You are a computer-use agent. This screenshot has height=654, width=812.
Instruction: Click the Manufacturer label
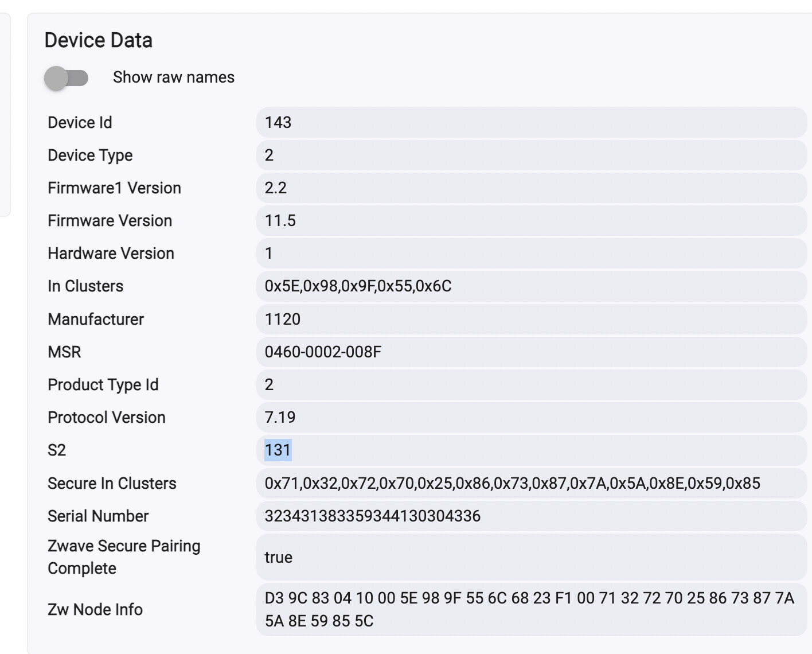point(96,319)
